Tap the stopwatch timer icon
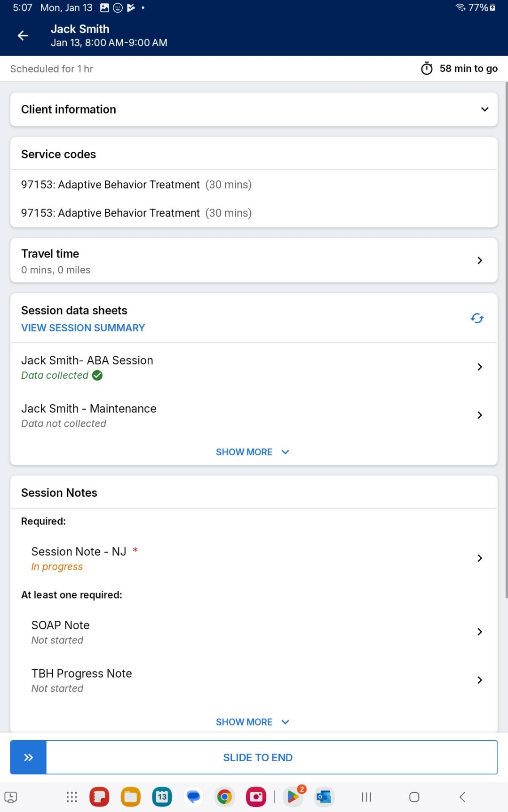This screenshot has height=812, width=508. click(x=427, y=69)
